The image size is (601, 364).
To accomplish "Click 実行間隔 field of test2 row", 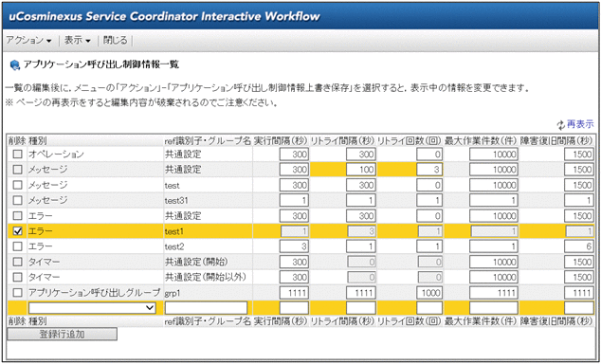I will 294,246.
